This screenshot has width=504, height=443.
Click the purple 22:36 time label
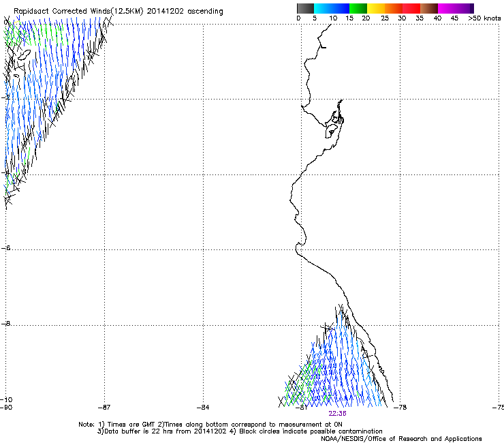click(338, 414)
